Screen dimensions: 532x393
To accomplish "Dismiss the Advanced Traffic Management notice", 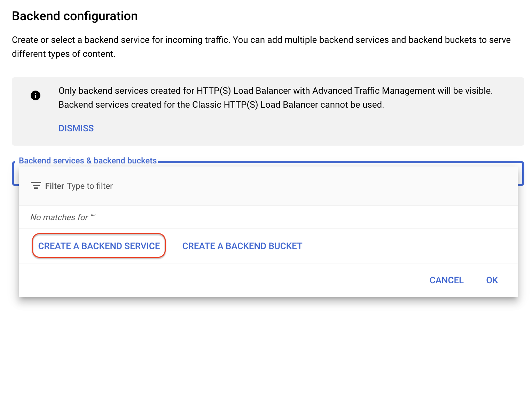I will pos(76,128).
